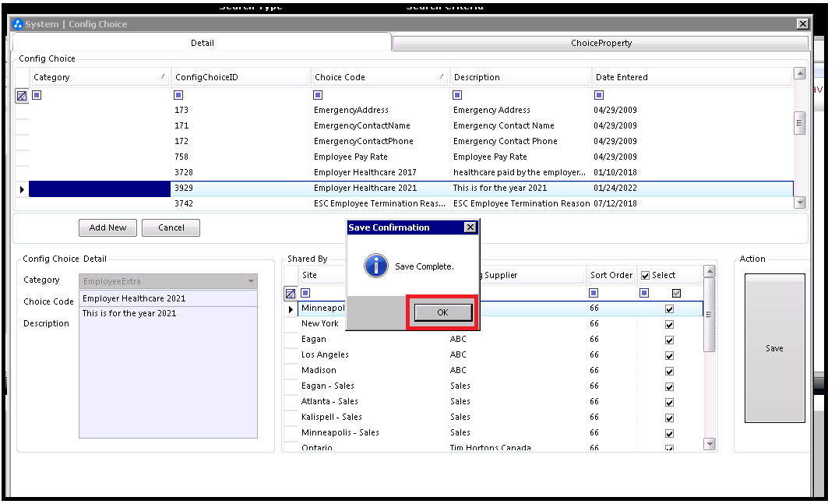This screenshot has height=504, width=835.
Task: Sort by the Category column header
Action: click(x=100, y=77)
